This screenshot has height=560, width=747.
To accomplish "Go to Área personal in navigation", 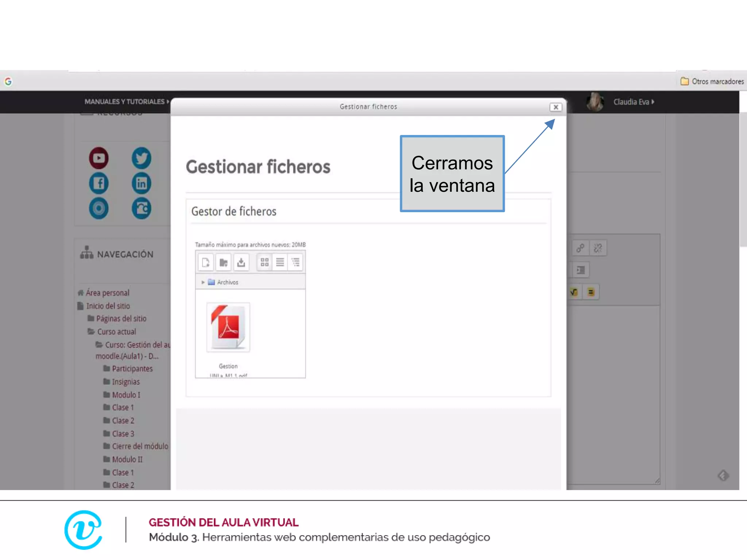I will [107, 293].
